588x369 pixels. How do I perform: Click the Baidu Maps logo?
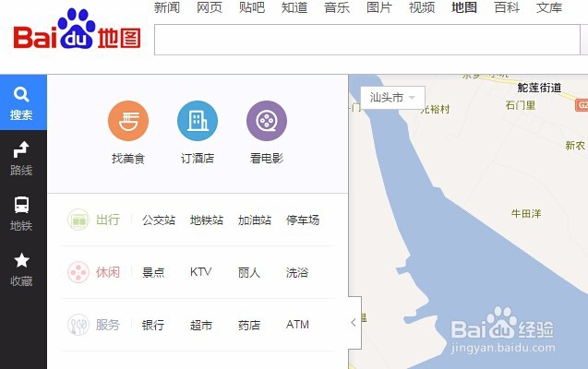point(78,30)
